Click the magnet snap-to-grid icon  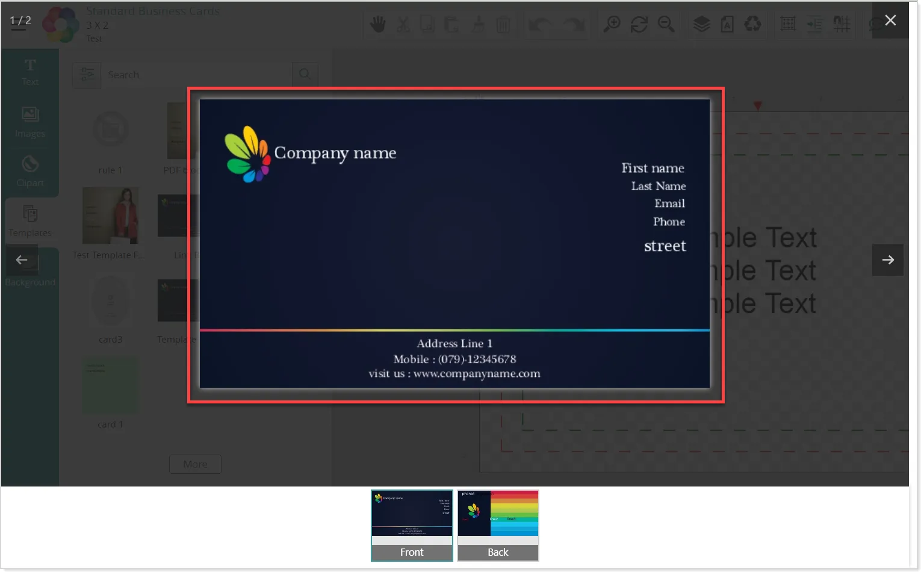(x=842, y=24)
